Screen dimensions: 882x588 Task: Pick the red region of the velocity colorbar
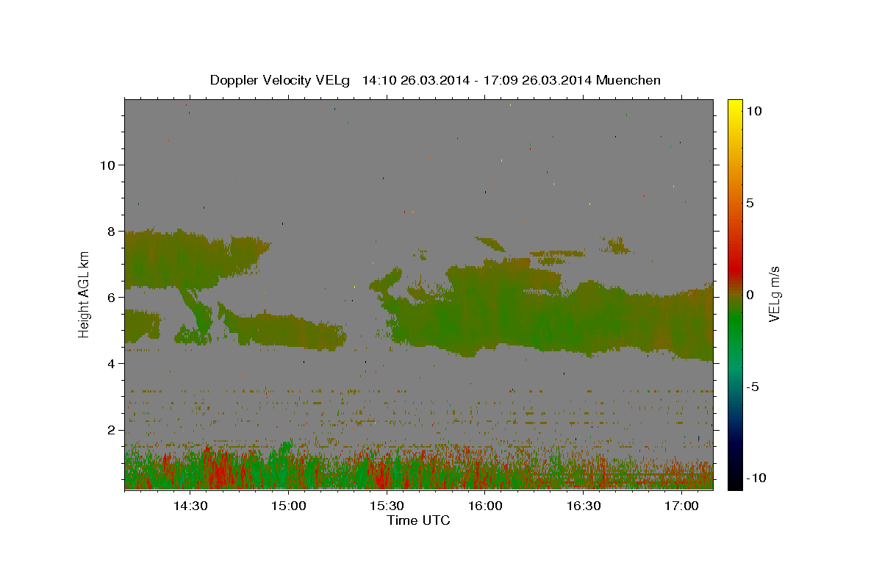tap(735, 270)
